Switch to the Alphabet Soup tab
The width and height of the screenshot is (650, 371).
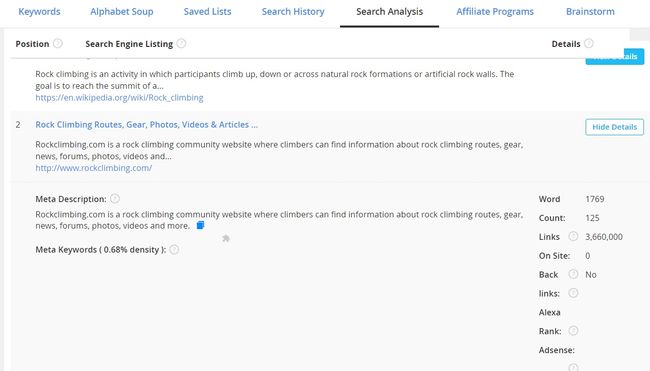[x=122, y=12]
